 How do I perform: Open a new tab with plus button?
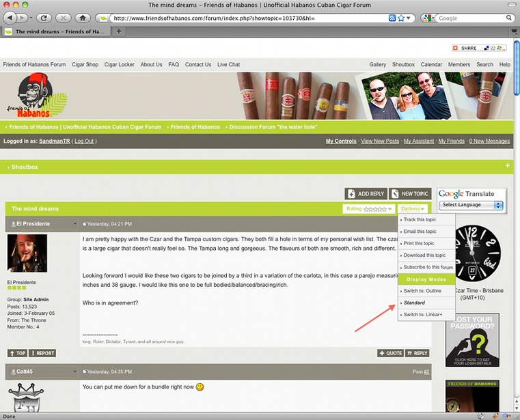point(119,31)
